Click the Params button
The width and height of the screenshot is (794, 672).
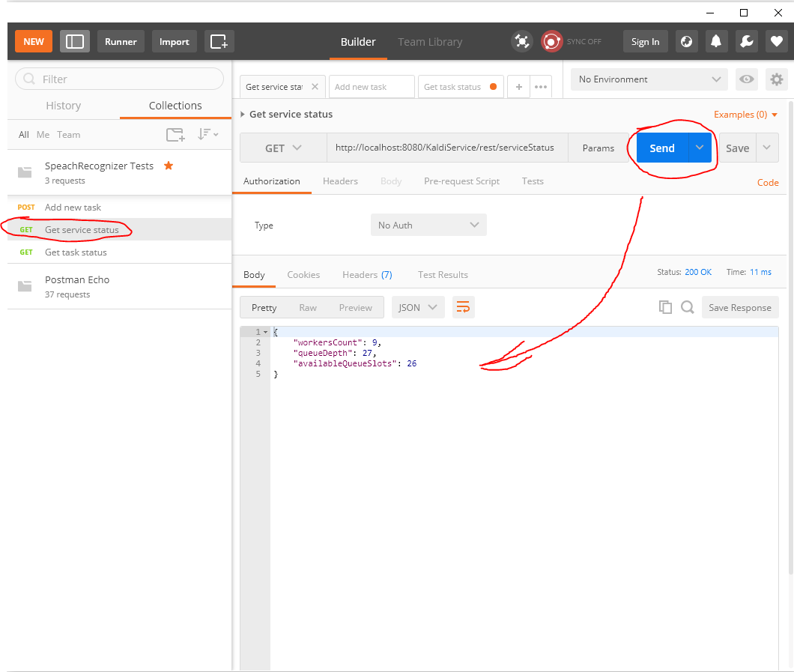(598, 148)
